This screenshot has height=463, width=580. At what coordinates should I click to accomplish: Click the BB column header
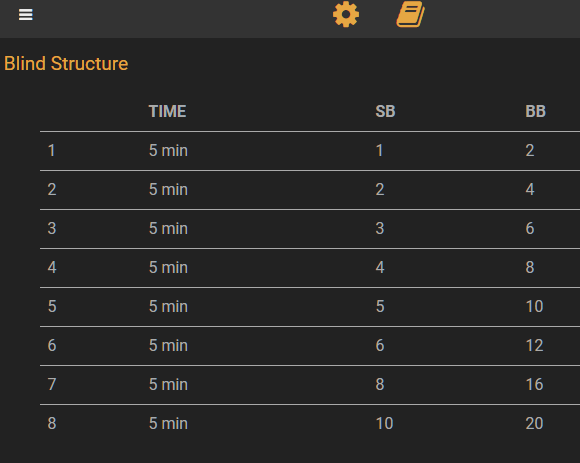point(535,111)
